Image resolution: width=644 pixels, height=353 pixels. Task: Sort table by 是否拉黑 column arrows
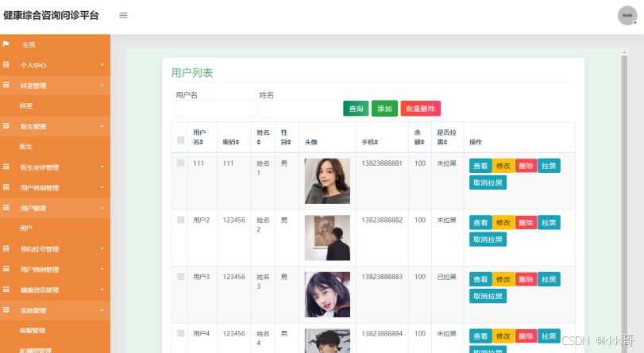tap(444, 142)
